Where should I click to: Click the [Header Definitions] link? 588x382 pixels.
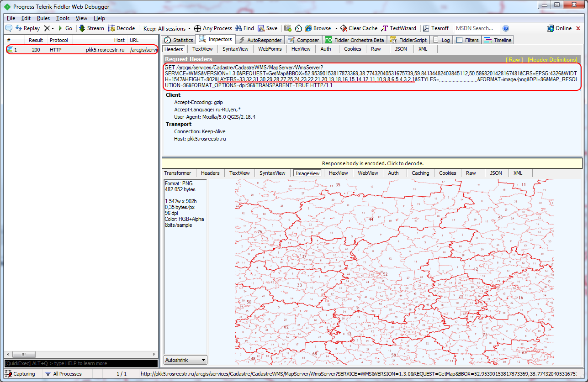552,60
